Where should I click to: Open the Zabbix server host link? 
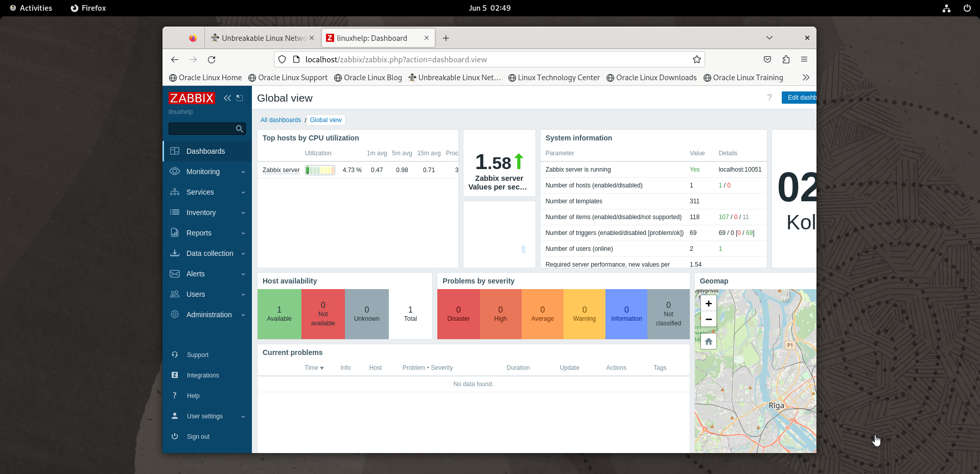tap(281, 170)
